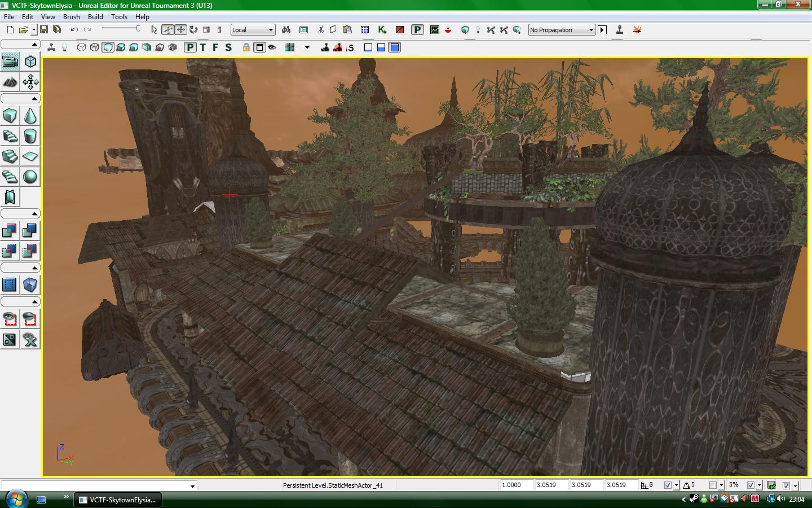Open the drag grid size dropdown arrow

pos(677,484)
